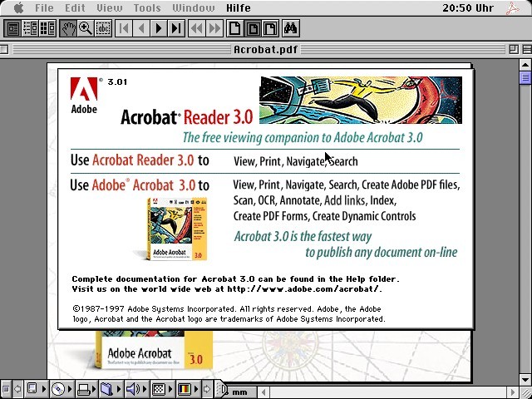
Task: Open Find with the binoculars icon
Action: click(x=291, y=29)
